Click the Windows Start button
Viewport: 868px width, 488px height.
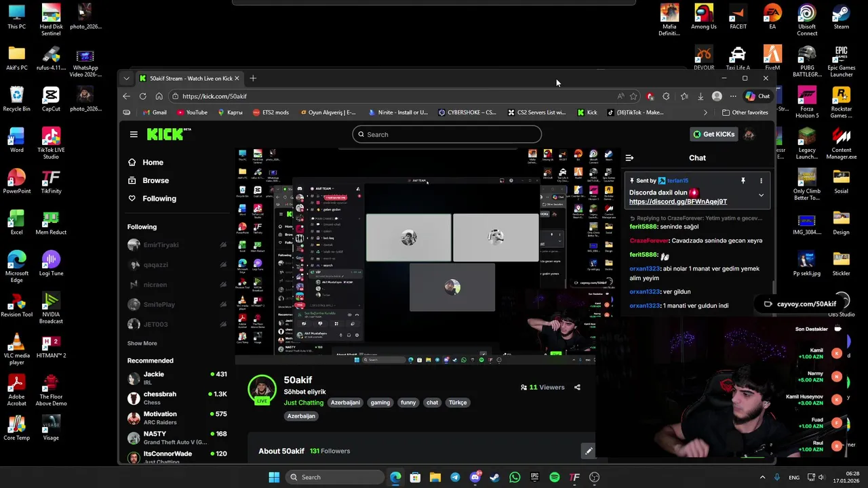274,477
